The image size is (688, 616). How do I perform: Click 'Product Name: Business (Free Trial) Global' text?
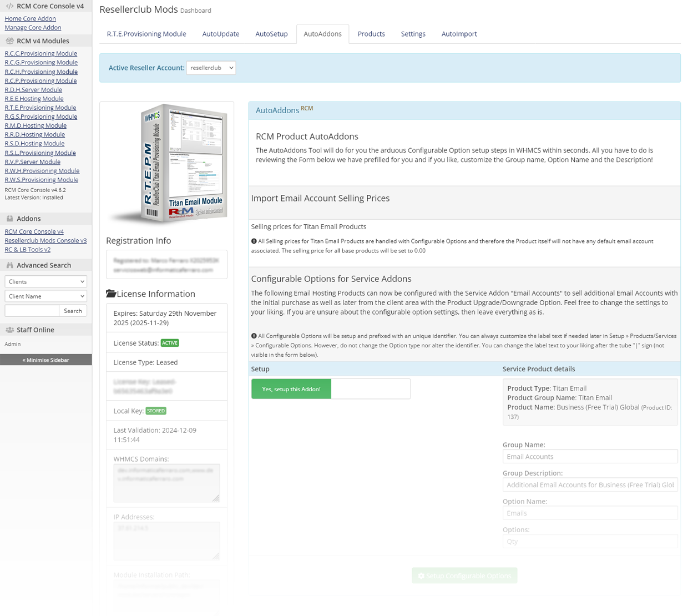[573, 407]
